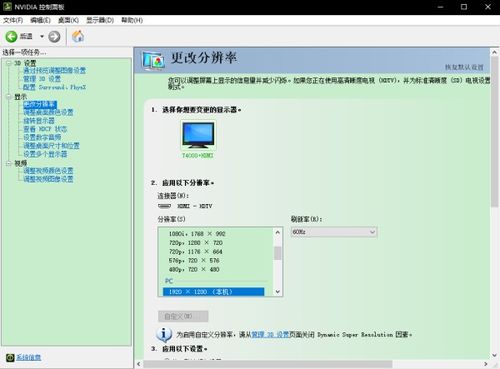The height and width of the screenshot is (369, 500).
Task: Select resolution 720p, 1176 × 664
Action: coord(196,252)
